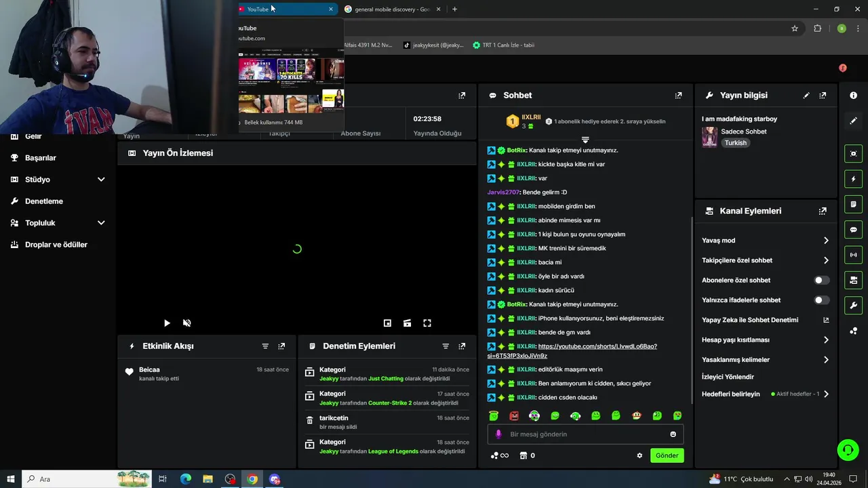The width and height of the screenshot is (868, 488).
Task: Click the shop icon below chat
Action: coord(524,455)
